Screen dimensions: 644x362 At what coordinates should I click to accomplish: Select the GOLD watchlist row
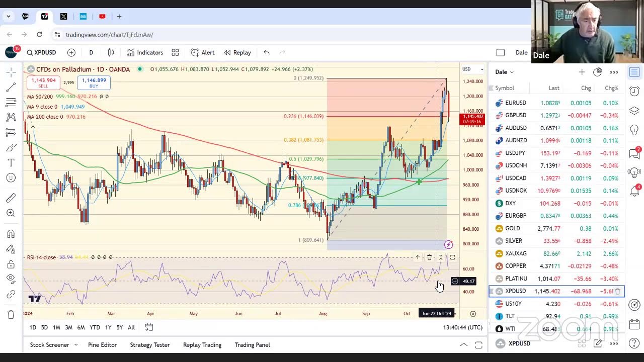556,228
